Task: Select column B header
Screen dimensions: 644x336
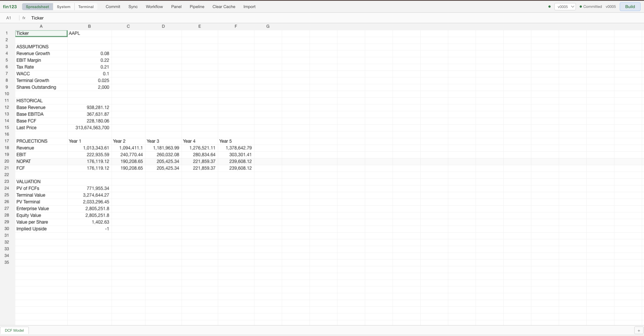Action: [89, 26]
